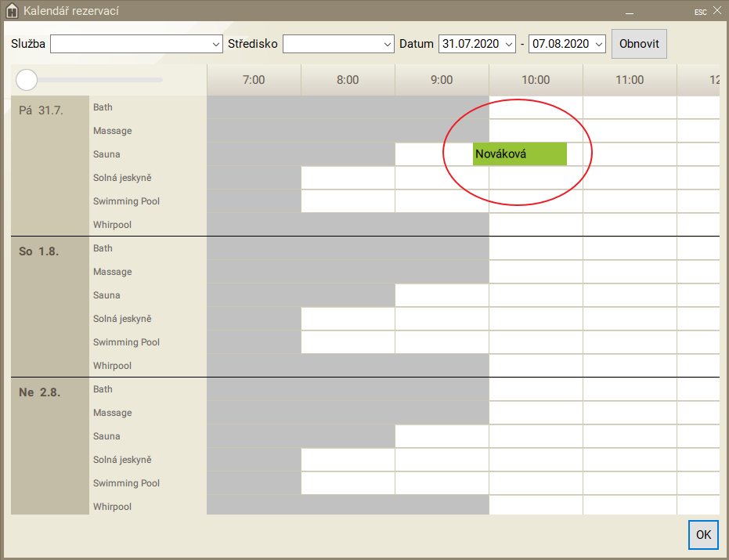Select the Ne 2.8. day label
This screenshot has width=729, height=560.
pos(39,392)
